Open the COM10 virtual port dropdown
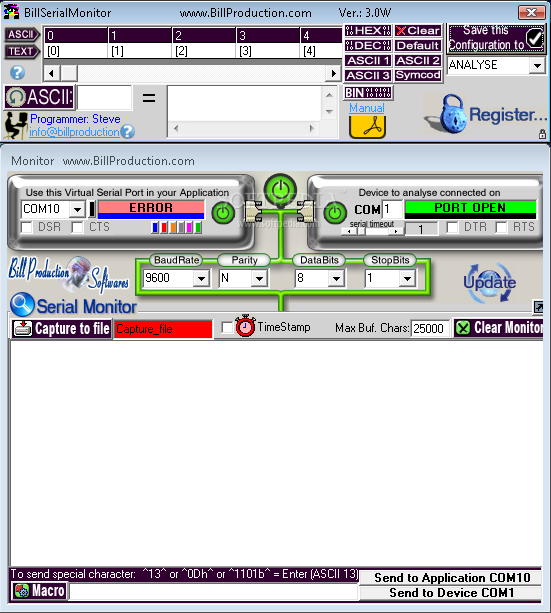Screen dimensions: 551x613 click(77, 210)
